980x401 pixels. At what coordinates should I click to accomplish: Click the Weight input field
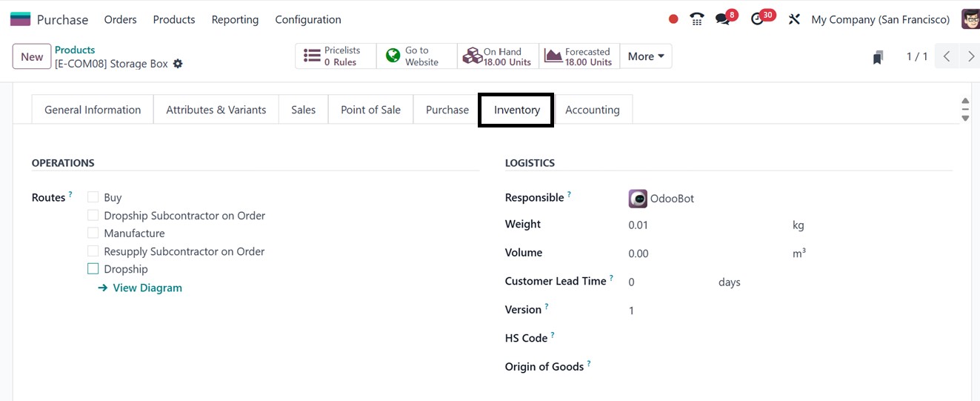click(x=704, y=225)
